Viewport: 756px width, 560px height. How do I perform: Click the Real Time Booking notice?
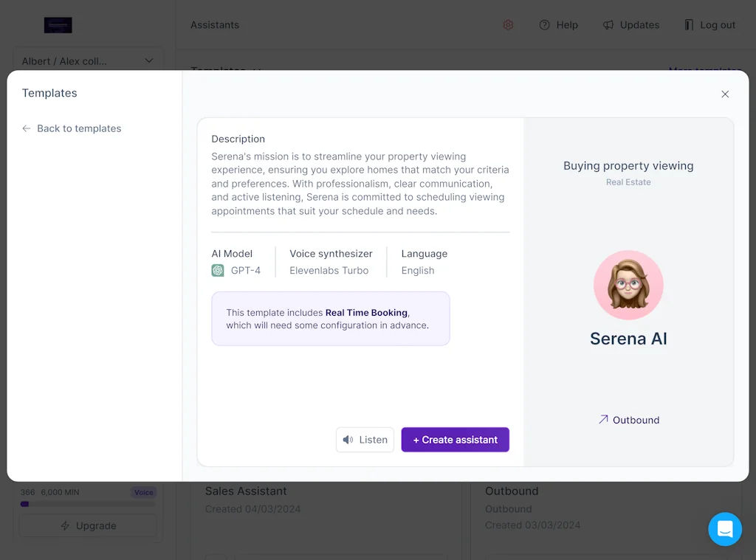[x=330, y=319]
